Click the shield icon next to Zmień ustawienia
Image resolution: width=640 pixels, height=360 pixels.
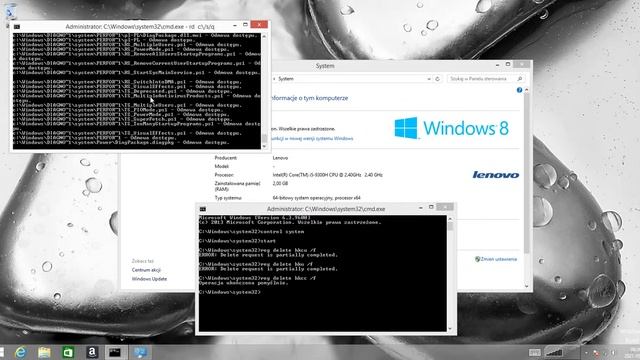(477, 259)
